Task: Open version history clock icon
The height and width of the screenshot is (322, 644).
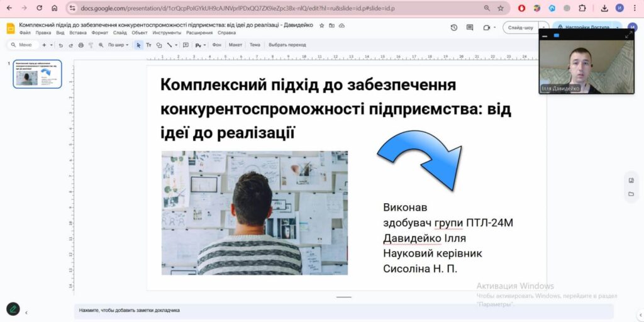Action: [454, 28]
